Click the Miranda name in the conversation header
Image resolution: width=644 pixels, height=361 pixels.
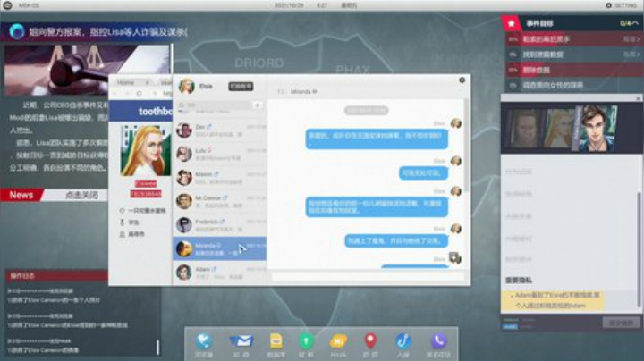(x=303, y=92)
